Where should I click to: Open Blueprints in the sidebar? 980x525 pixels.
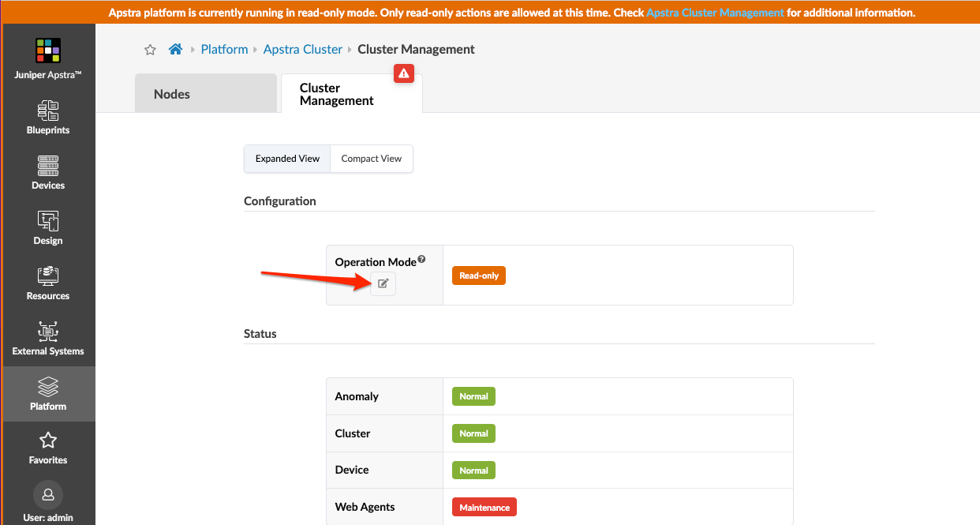click(x=48, y=117)
